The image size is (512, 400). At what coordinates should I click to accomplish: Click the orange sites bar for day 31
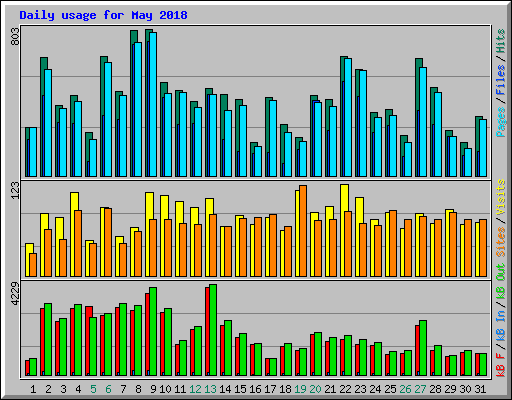coord(483,248)
